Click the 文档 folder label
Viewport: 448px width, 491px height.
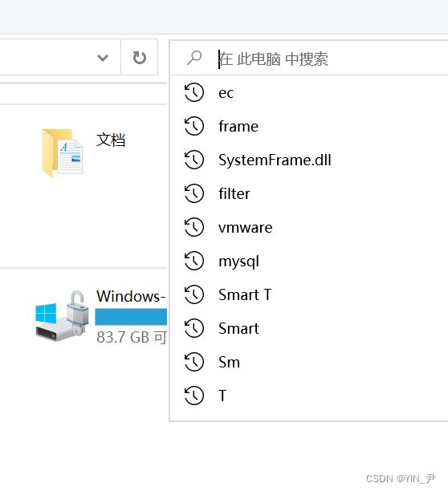click(111, 140)
